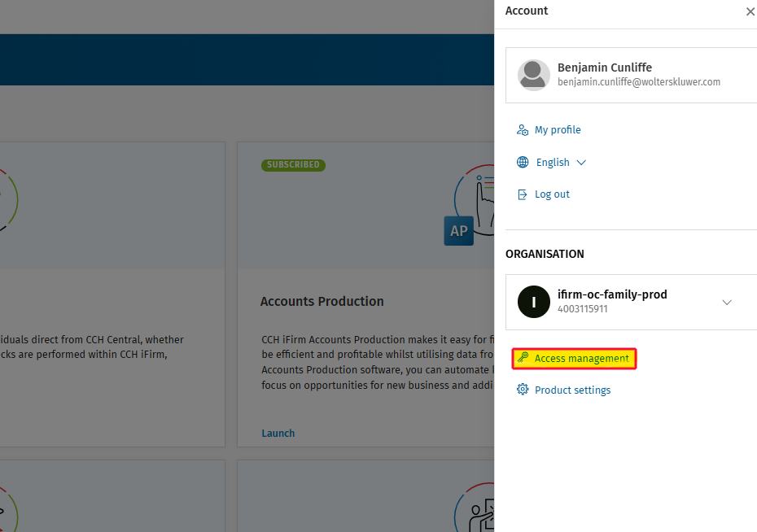Click the Benjamin Cunliffe name text
This screenshot has width=757, height=532.
click(605, 68)
